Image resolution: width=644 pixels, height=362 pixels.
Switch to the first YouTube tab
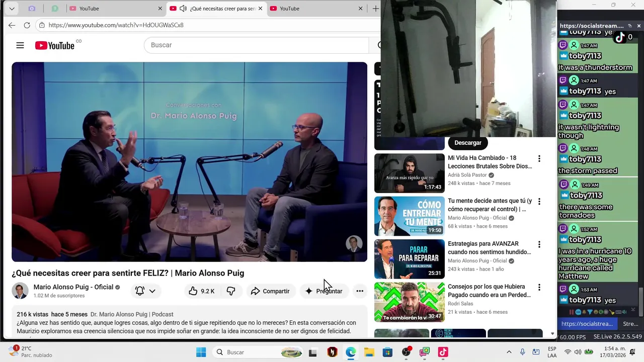point(116,9)
